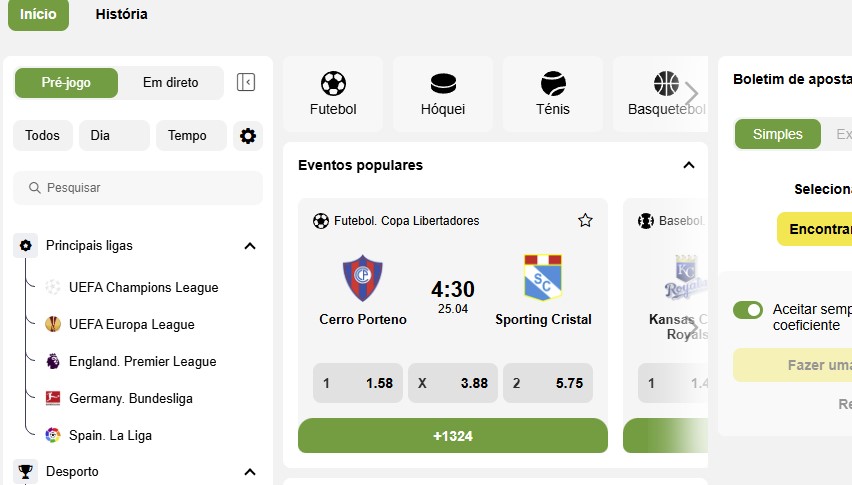Collapse the left sidebar panel icon
852x485 pixels.
pyautogui.click(x=246, y=83)
